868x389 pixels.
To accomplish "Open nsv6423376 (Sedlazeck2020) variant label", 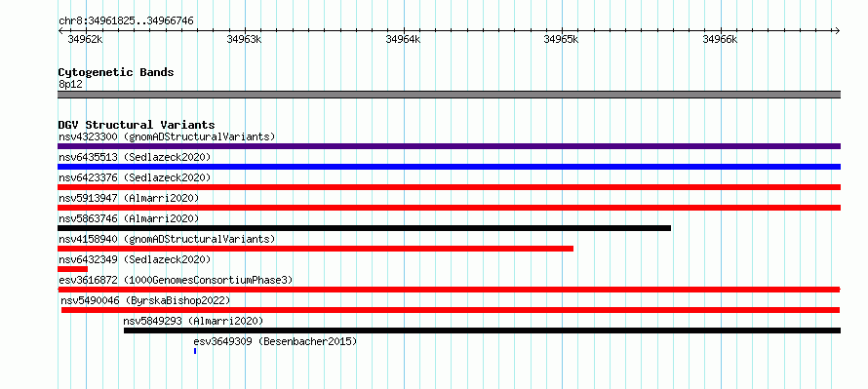I will pyautogui.click(x=135, y=177).
